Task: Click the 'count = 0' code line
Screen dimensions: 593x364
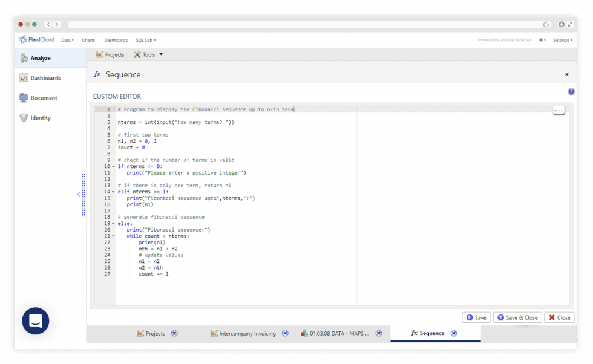Action: [x=131, y=148]
